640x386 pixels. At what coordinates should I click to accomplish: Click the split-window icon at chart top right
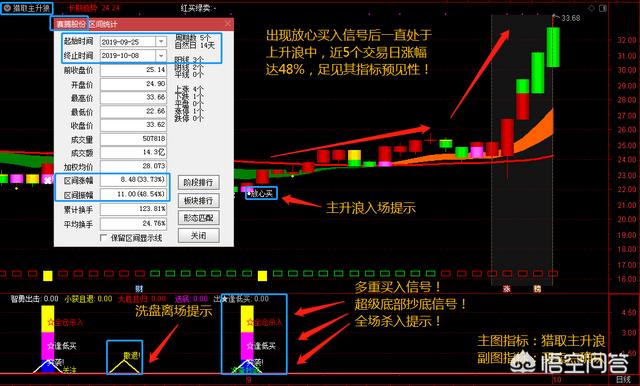[x=603, y=8]
